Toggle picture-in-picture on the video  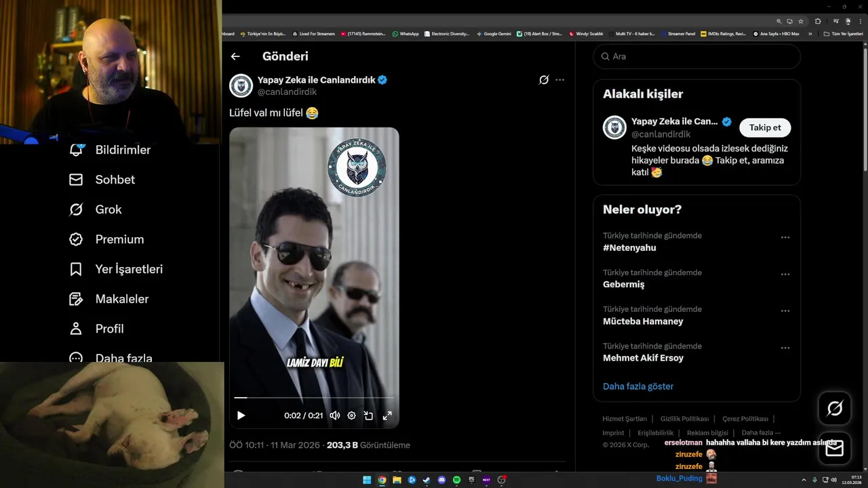(369, 415)
